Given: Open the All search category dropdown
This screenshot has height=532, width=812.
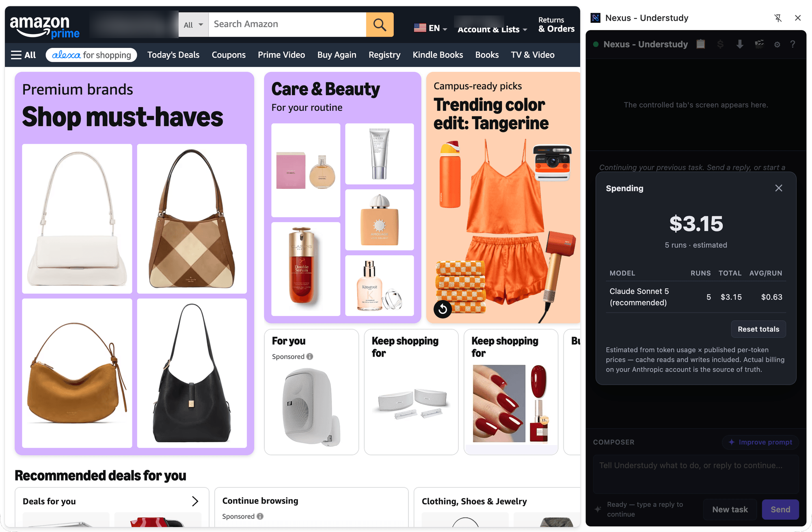Looking at the screenshot, I should 193,24.
